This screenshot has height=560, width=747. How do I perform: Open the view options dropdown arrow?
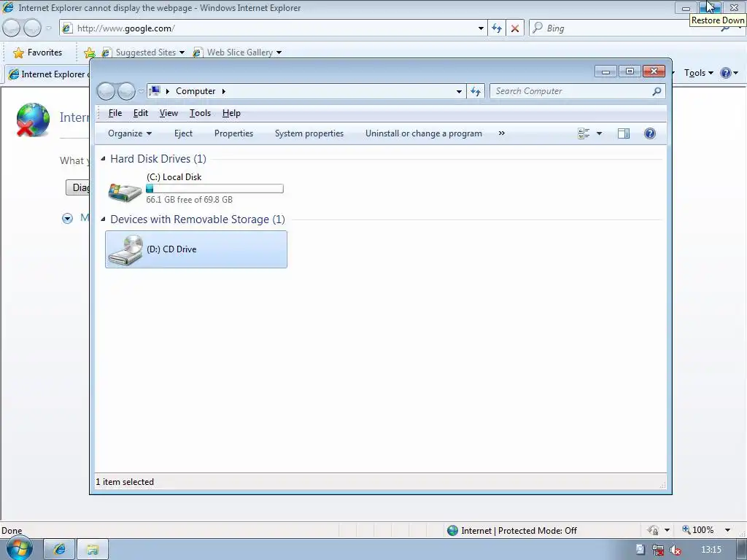click(x=600, y=134)
